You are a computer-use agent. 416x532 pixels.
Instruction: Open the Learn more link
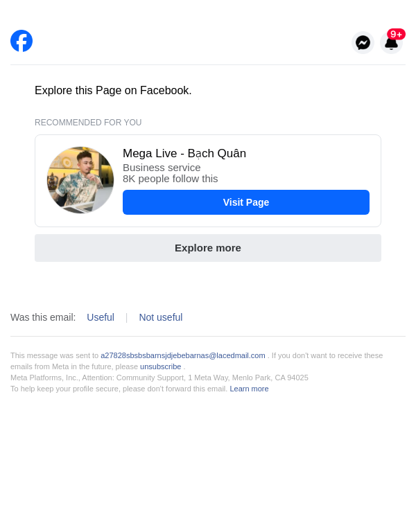(x=249, y=389)
